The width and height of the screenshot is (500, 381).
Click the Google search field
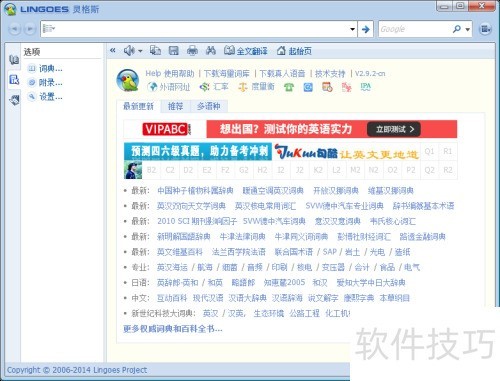(x=413, y=29)
